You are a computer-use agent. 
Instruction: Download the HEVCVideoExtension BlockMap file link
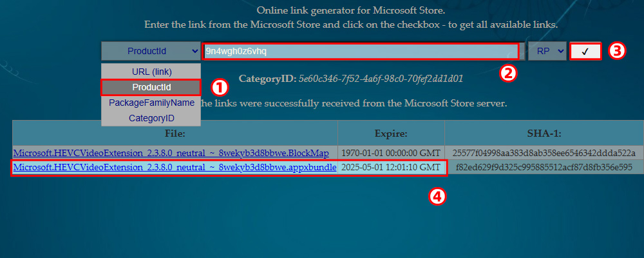[171, 153]
